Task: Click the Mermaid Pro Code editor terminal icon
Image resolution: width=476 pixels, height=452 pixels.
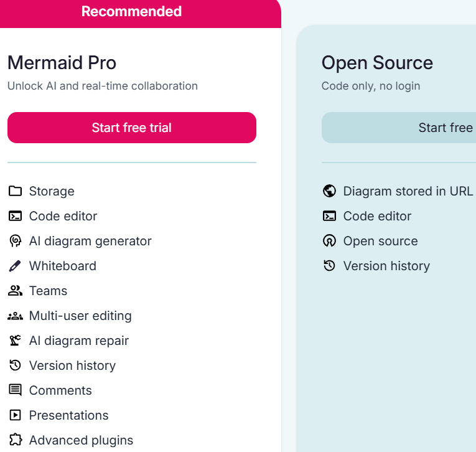Action: click(x=15, y=216)
